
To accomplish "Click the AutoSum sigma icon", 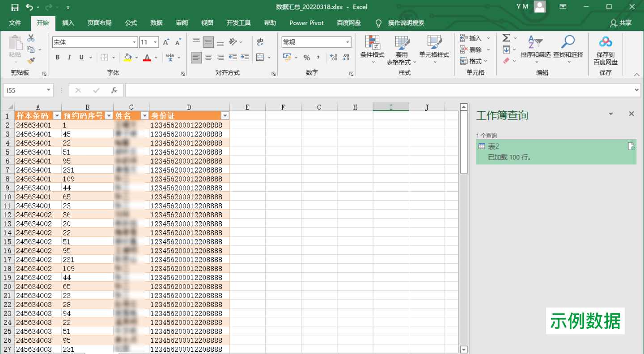I will 506,38.
